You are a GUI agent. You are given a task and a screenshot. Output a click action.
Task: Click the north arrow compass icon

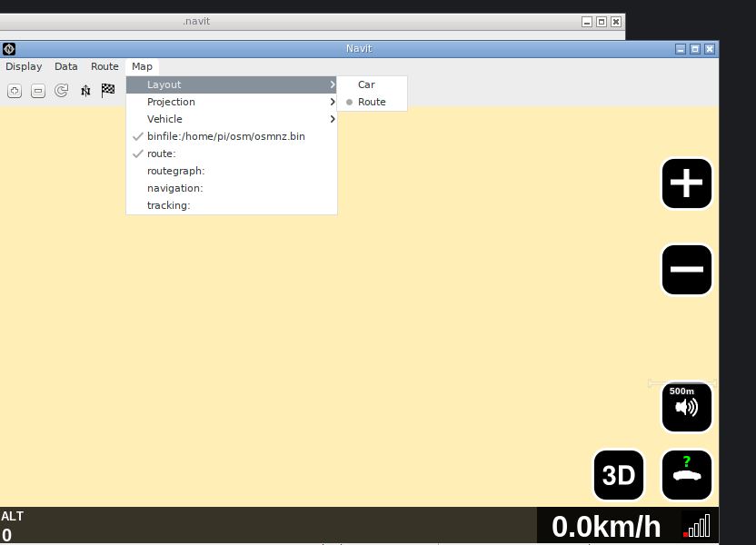click(85, 90)
